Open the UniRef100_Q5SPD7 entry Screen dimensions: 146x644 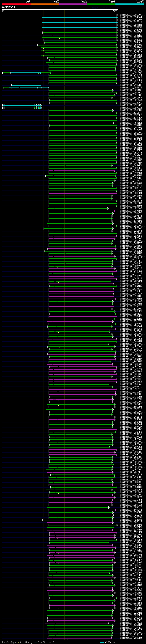pos(131,110)
